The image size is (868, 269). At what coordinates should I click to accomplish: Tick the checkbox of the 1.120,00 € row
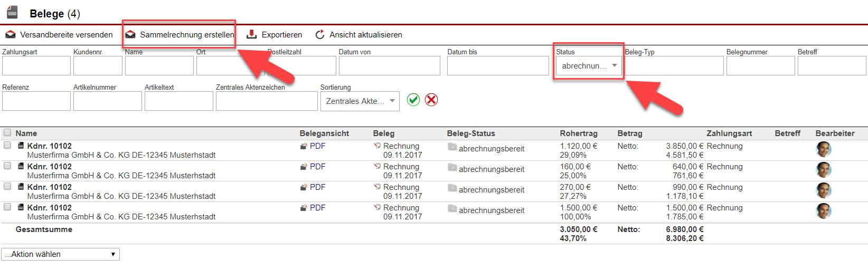pos(7,145)
